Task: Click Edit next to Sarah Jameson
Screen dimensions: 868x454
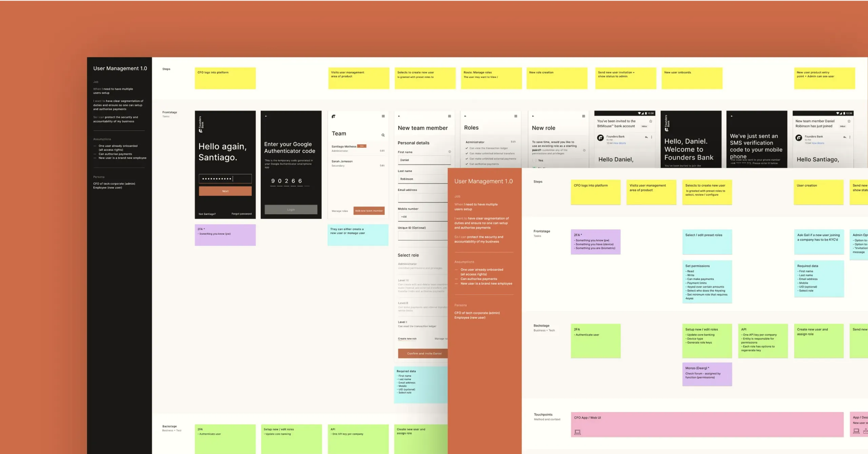Action: pos(382,166)
